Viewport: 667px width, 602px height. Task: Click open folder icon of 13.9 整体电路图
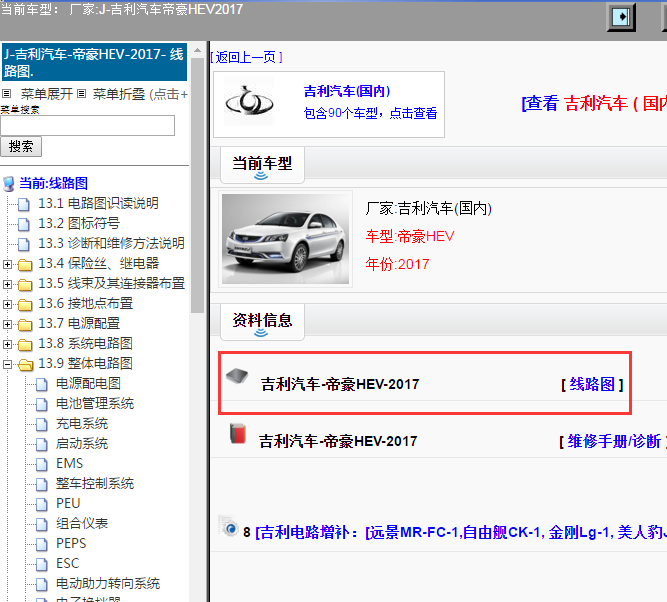click(x=26, y=365)
